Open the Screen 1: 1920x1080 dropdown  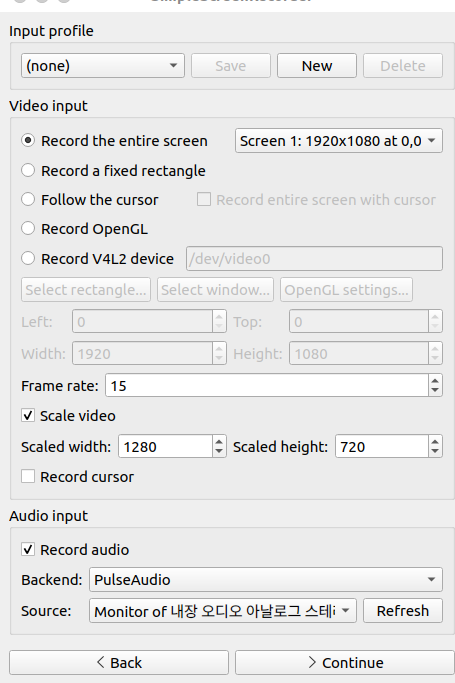[339, 141]
